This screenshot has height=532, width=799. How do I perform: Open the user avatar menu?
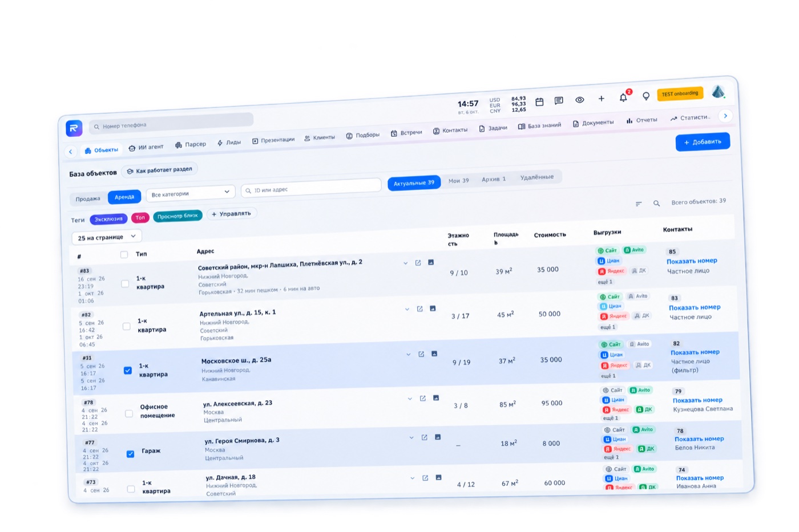pos(718,92)
